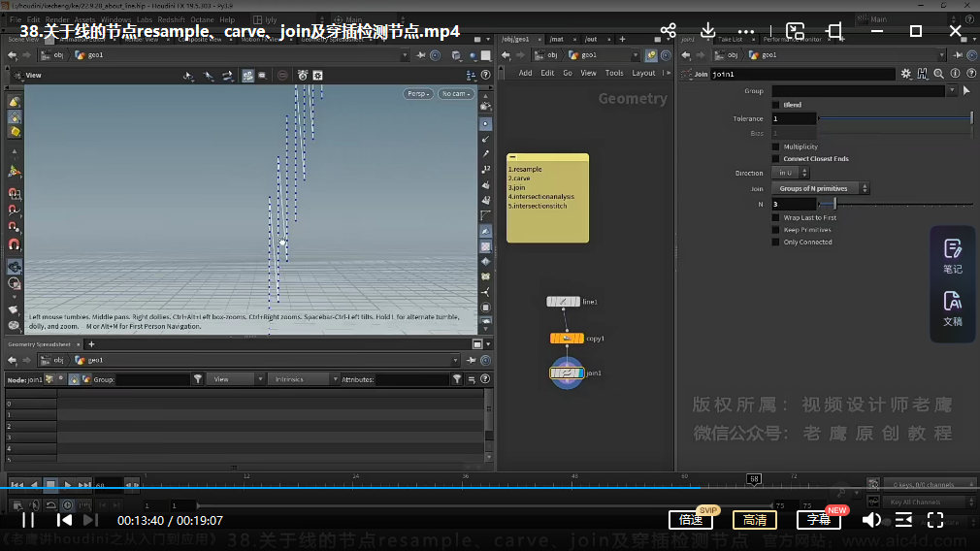Open more options ellipsis in player

point(745,31)
